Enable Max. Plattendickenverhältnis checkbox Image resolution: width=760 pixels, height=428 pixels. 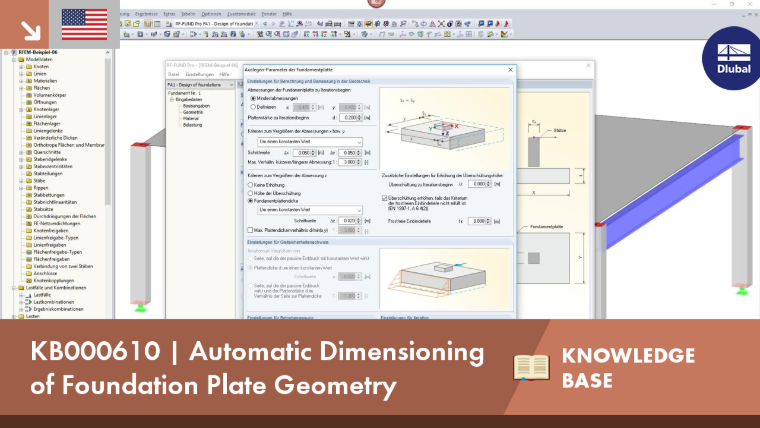click(251, 230)
